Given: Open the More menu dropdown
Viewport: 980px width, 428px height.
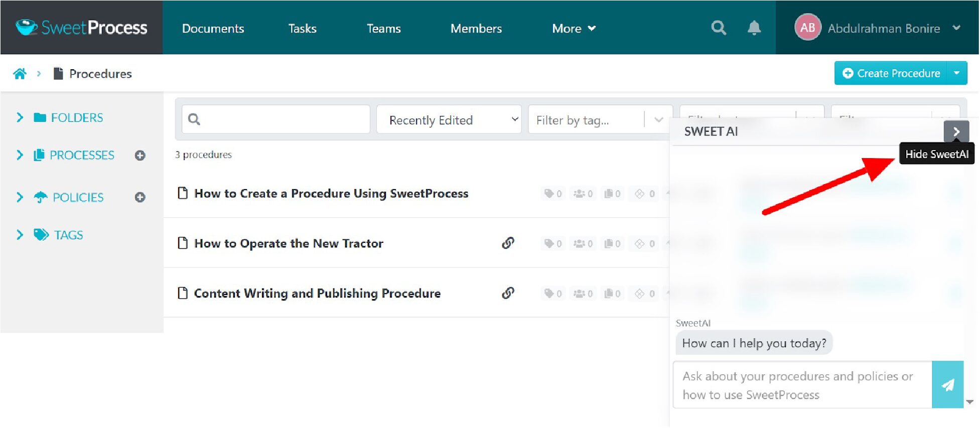Looking at the screenshot, I should click(x=574, y=29).
